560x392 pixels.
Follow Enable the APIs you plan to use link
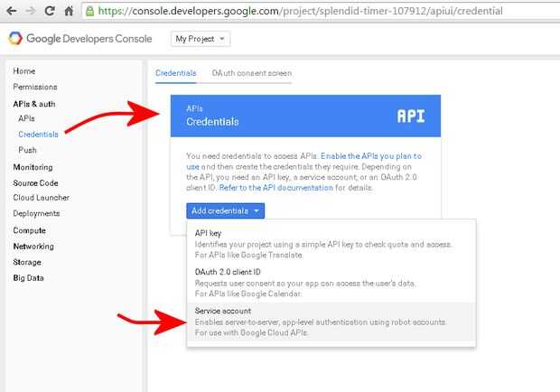[371, 156]
